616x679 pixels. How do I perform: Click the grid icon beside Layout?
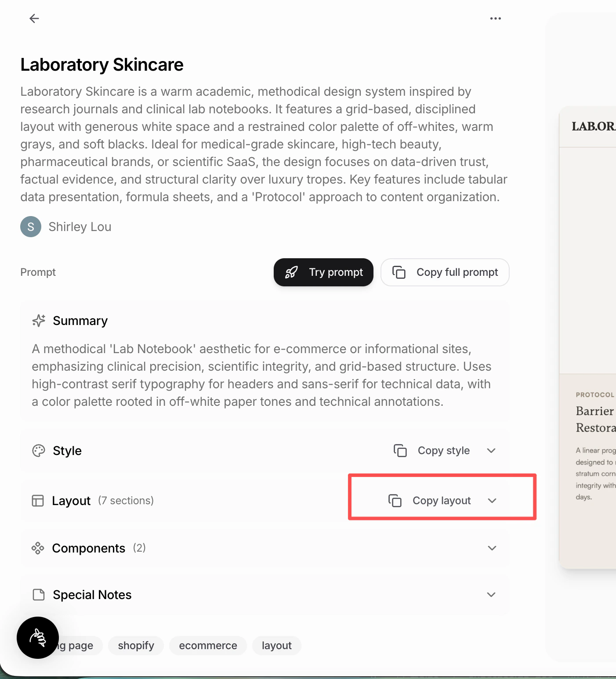38,500
